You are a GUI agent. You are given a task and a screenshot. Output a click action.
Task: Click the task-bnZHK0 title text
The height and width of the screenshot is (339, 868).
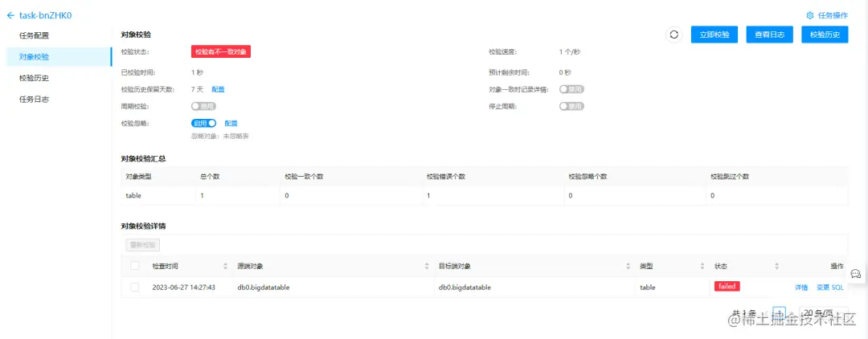tap(45, 15)
